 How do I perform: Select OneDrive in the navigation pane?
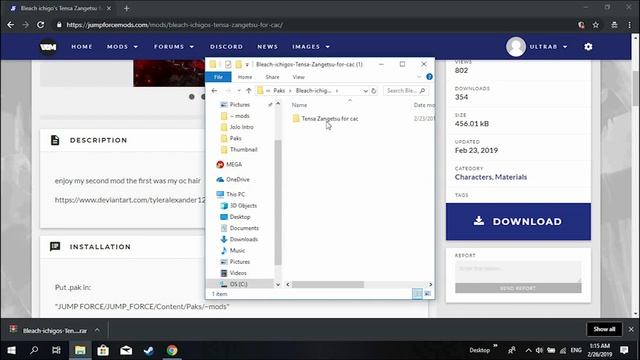tap(237, 179)
